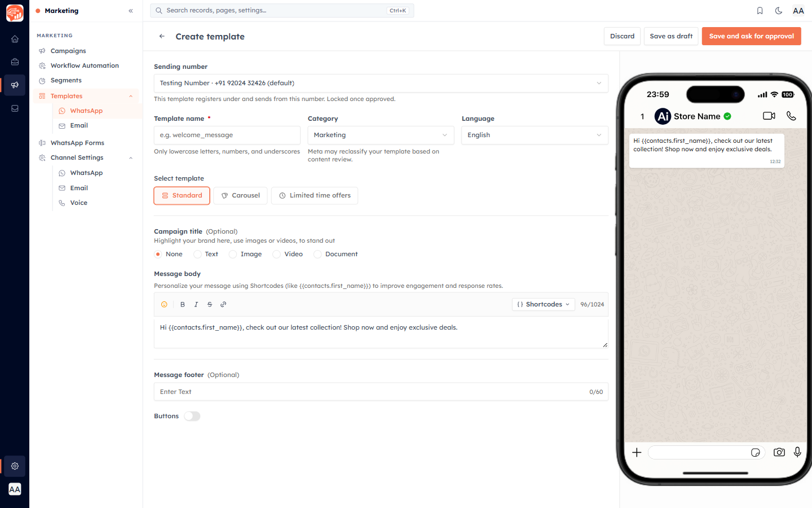
Task: Select None campaign title option
Action: 158,254
